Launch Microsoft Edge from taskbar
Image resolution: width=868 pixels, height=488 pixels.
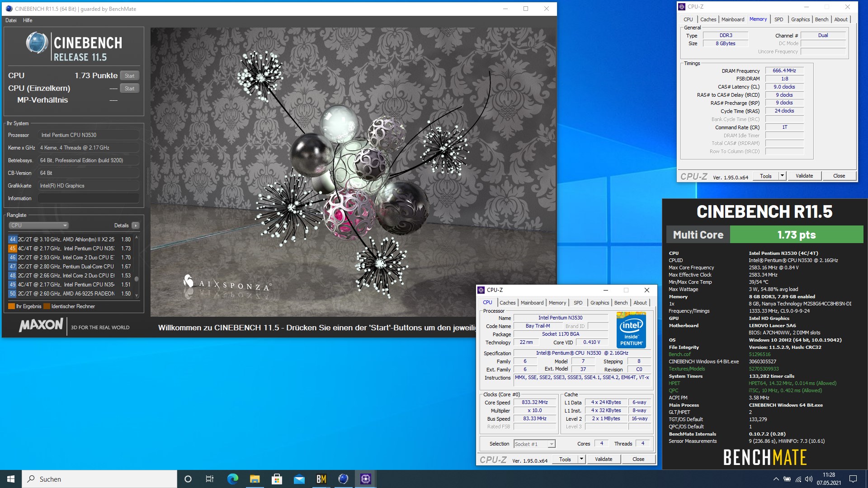pos(232,479)
